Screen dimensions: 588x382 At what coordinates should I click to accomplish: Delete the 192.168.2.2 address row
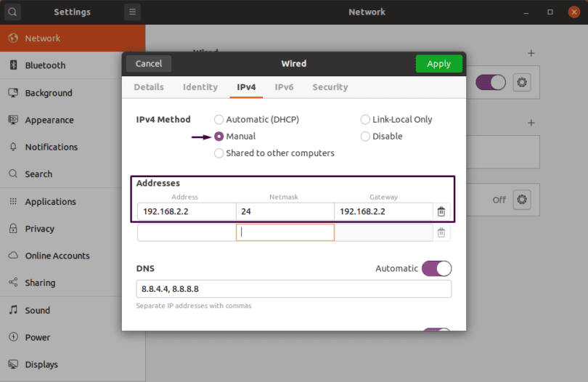(x=441, y=212)
